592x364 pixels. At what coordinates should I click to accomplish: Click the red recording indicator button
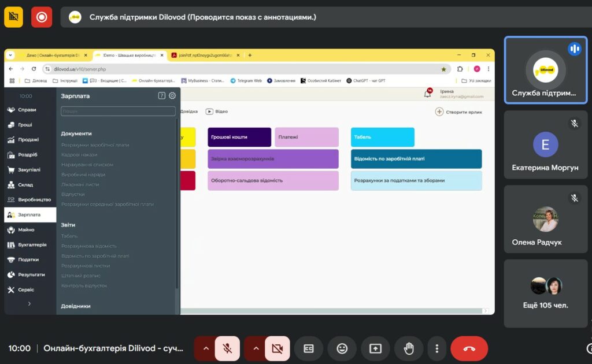click(x=42, y=17)
